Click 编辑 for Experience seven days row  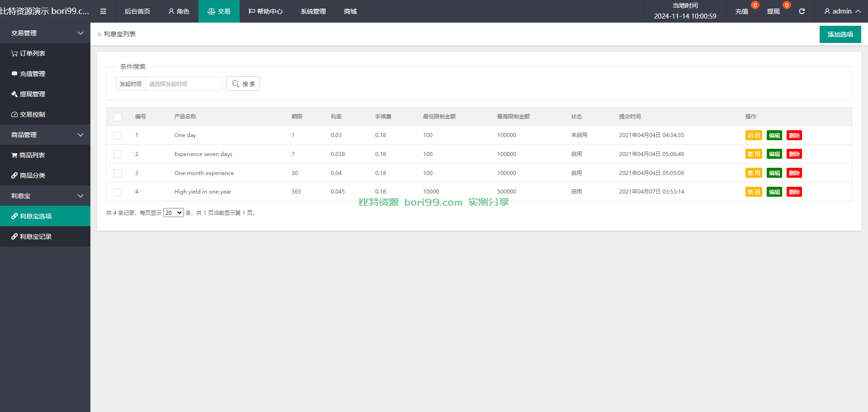774,154
